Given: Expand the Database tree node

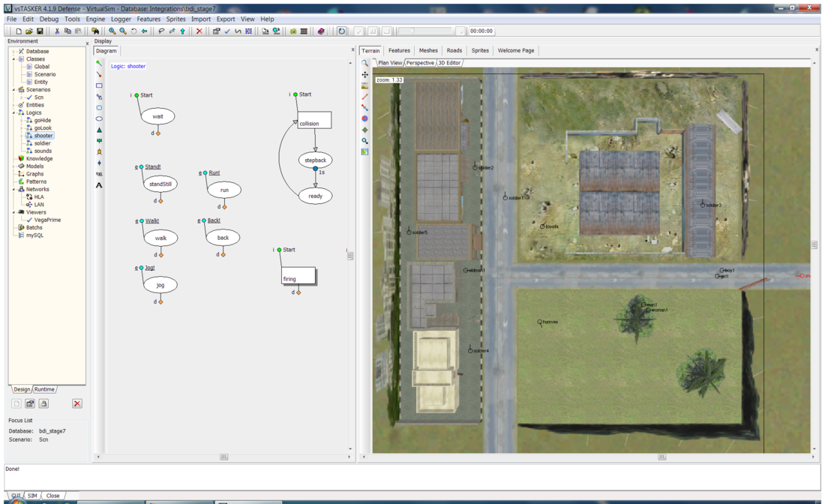Looking at the screenshot, I should coord(13,52).
